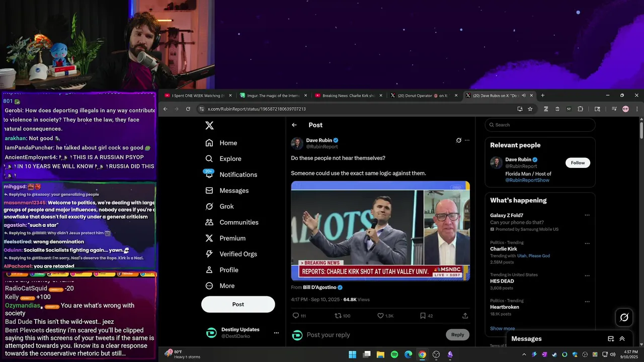
Task: Open the Chrome profile avatar
Action: point(625,109)
